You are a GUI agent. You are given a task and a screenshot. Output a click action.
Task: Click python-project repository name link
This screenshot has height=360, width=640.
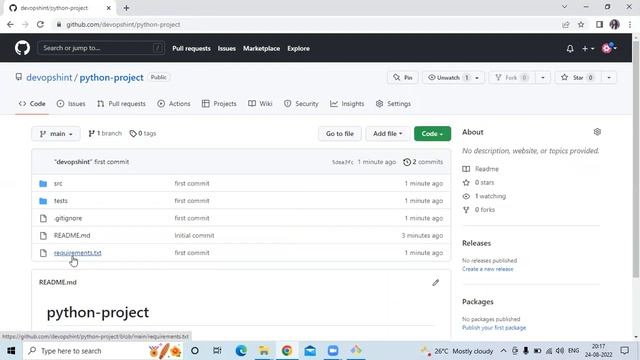pyautogui.click(x=111, y=78)
